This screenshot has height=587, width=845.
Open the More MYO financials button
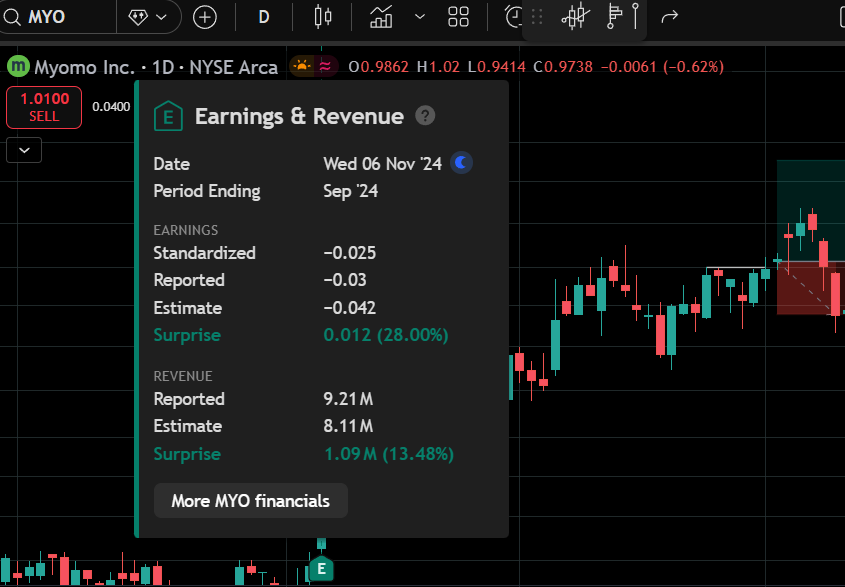pyautogui.click(x=251, y=501)
